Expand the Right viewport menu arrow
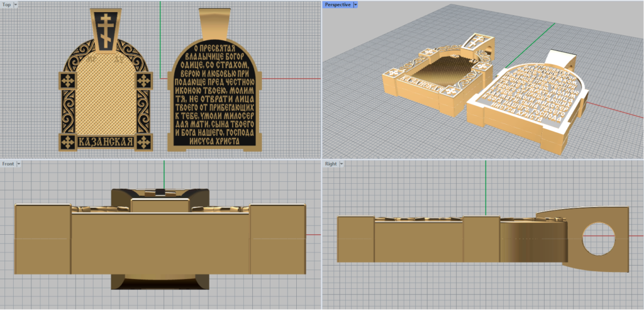 [x=341, y=164]
